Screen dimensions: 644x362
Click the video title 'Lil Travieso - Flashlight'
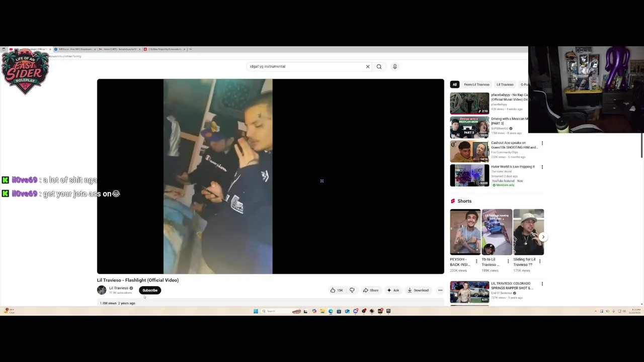pyautogui.click(x=138, y=280)
